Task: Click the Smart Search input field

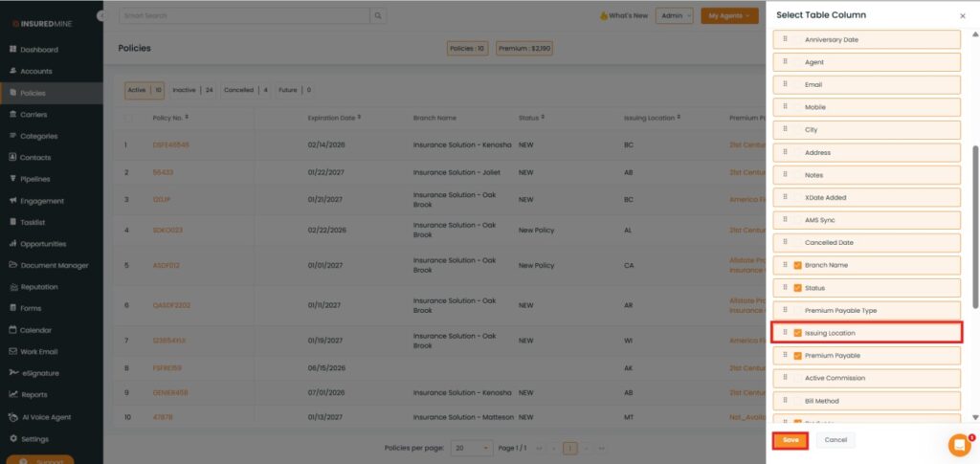Action: click(244, 16)
